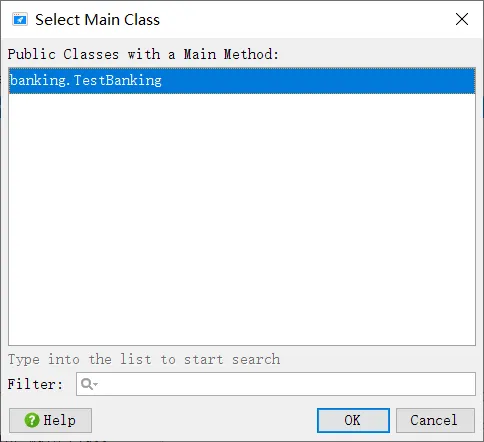Click the NetBeans dialog icon in title bar
Screen dimensions: 484x442
point(20,20)
